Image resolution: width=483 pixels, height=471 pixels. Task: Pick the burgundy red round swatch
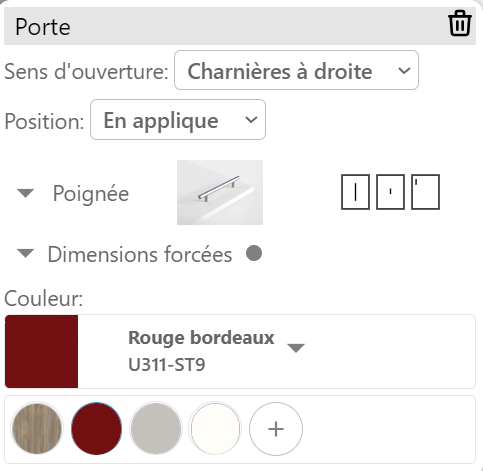click(x=97, y=429)
